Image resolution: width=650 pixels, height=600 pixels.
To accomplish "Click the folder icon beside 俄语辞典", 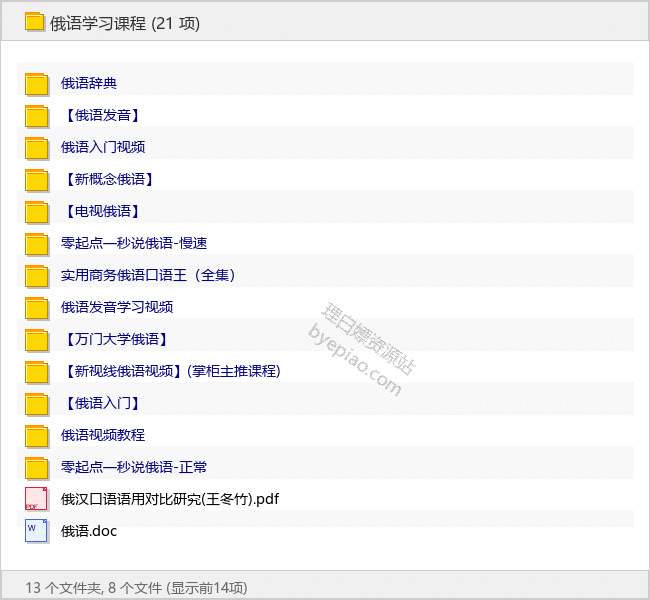I will (x=36, y=84).
